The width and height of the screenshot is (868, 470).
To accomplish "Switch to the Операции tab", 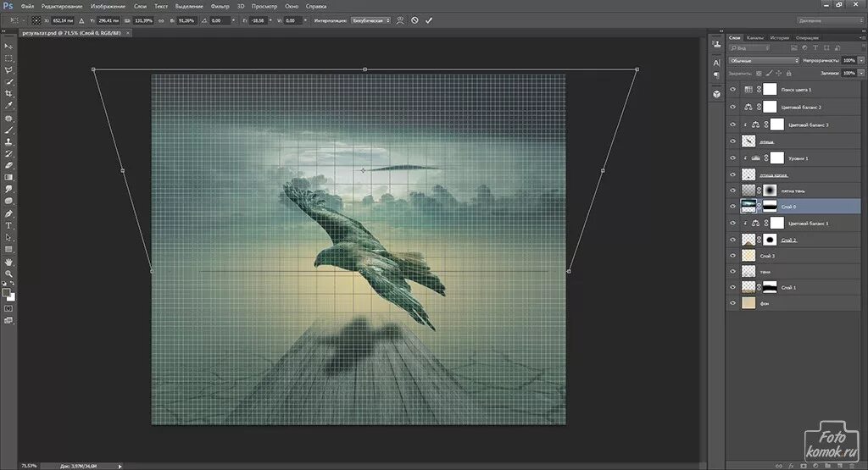I will (807, 37).
